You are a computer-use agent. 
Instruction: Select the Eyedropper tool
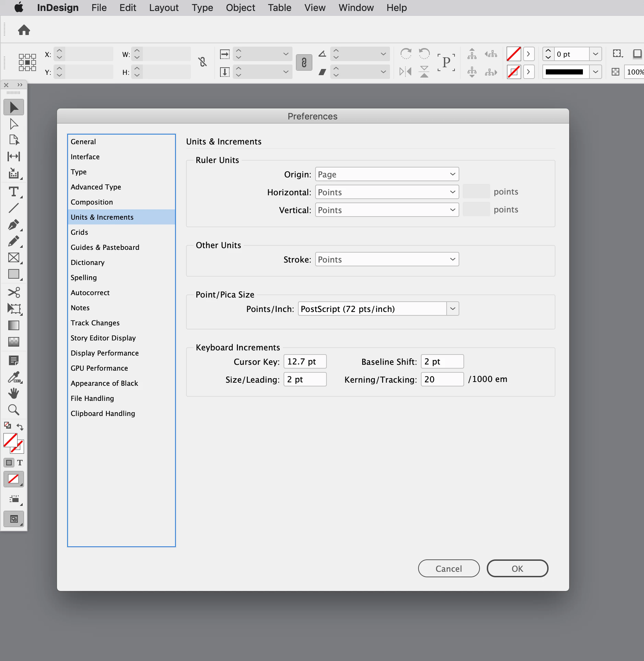click(x=14, y=377)
